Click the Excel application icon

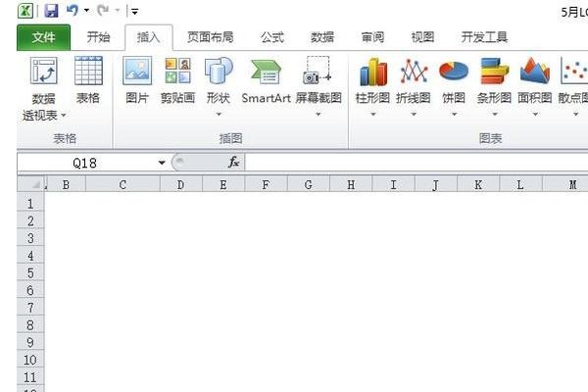point(25,11)
